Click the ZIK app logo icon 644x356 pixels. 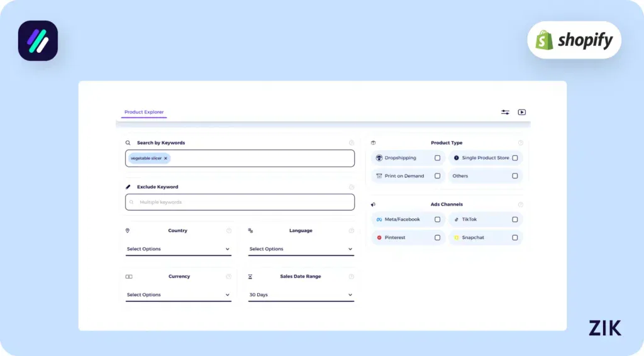[x=38, y=41]
